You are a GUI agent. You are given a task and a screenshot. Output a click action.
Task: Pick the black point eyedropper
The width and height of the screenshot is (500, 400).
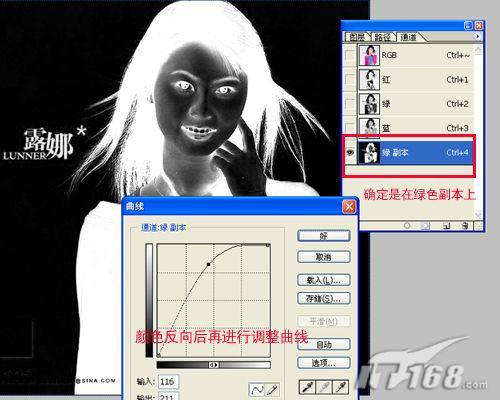pyautogui.click(x=307, y=387)
